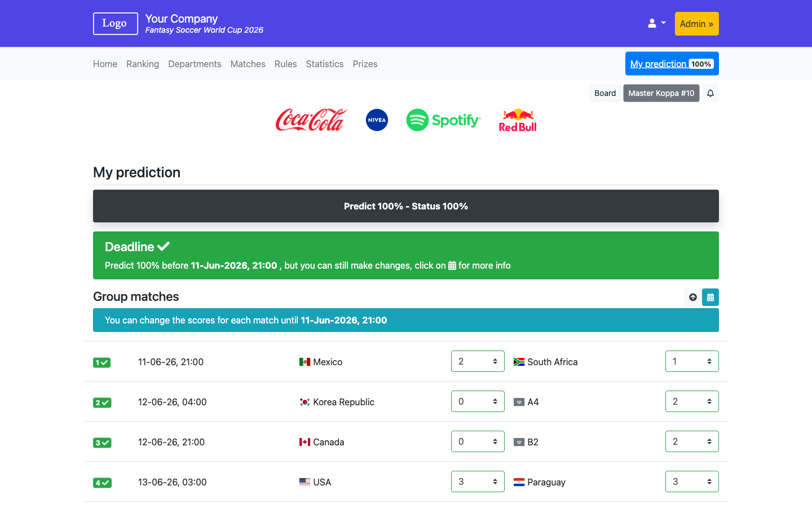
Task: Open the Paraguay score selector
Action: click(x=692, y=481)
